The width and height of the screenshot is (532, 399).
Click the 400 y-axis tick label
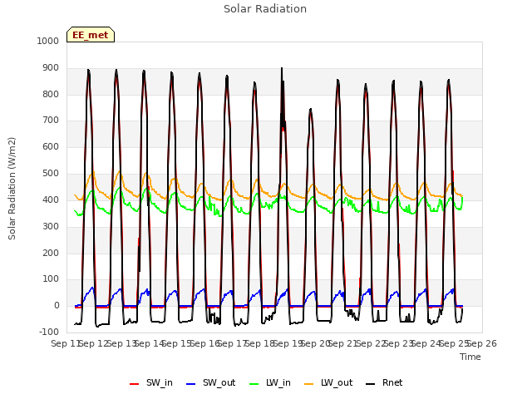[51, 199]
